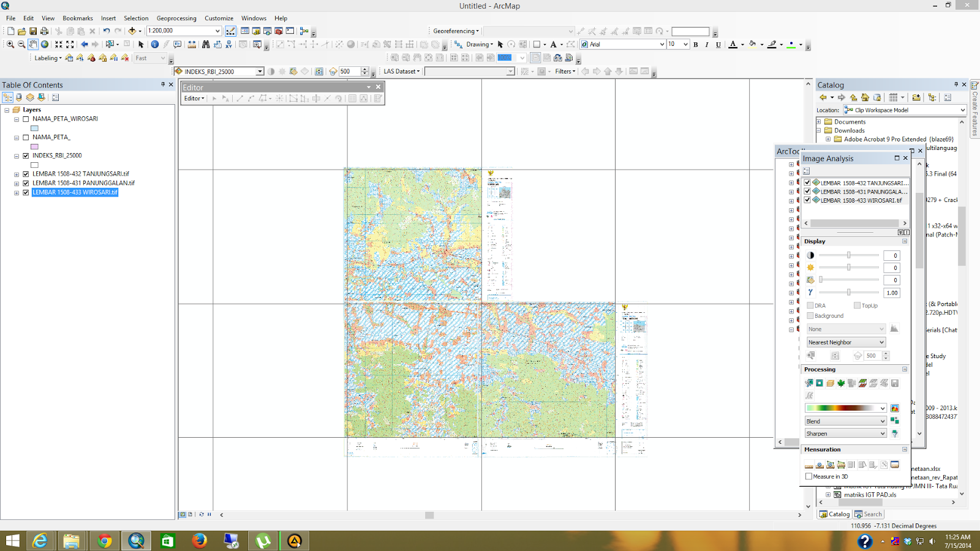
Task: Click the gamma value field showing 1.00
Action: tap(892, 293)
